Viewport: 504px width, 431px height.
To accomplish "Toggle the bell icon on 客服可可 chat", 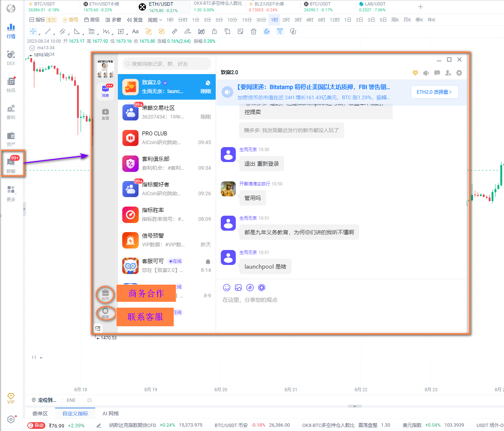I will tap(208, 262).
